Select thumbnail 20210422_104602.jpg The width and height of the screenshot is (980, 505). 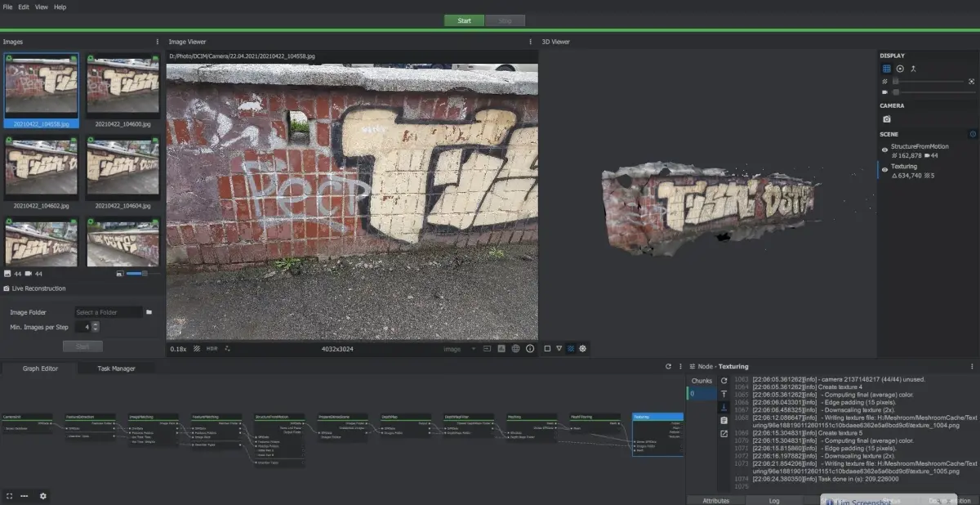coord(41,173)
